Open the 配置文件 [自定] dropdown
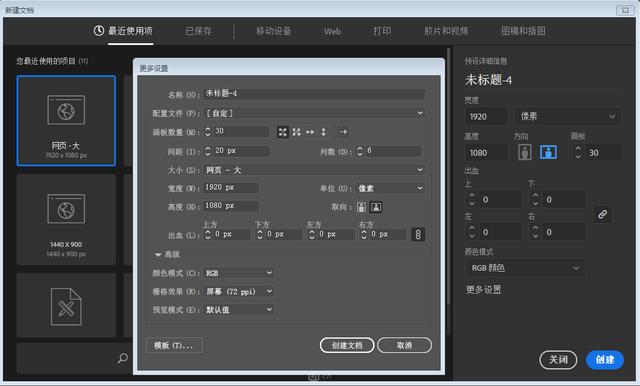The height and width of the screenshot is (386, 640). coord(314,113)
